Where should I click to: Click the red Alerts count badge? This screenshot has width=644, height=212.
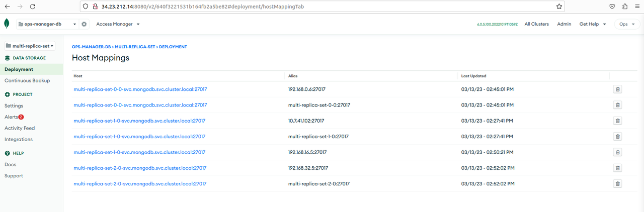(x=21, y=117)
